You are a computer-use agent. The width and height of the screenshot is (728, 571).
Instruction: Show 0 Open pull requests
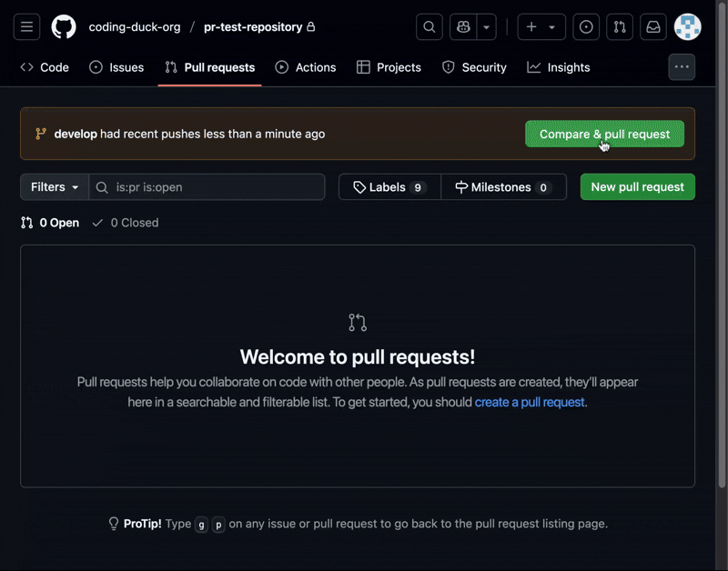coord(50,223)
